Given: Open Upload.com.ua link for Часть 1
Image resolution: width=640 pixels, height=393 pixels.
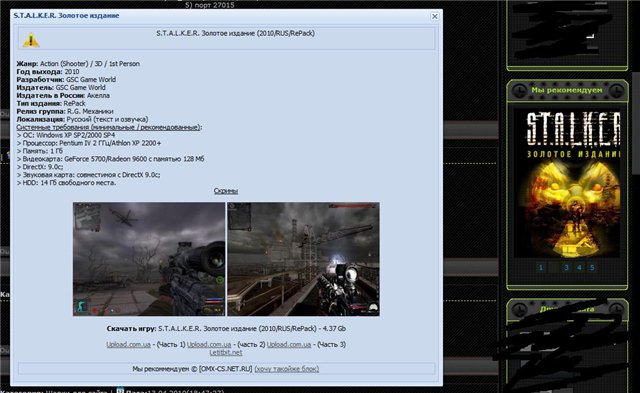Looking at the screenshot, I should (x=129, y=344).
